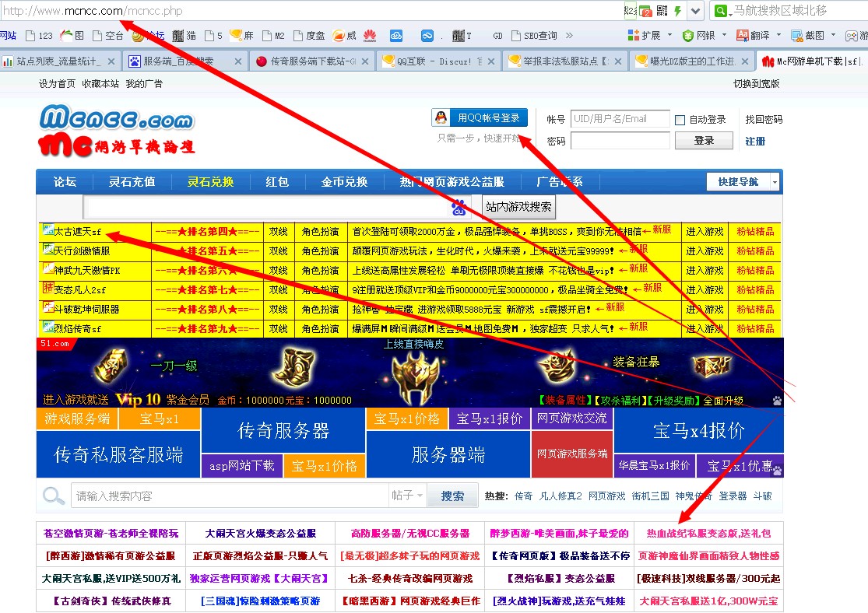868x613 pixels.
Task: Open the '123' bookmark
Action: click(x=39, y=36)
